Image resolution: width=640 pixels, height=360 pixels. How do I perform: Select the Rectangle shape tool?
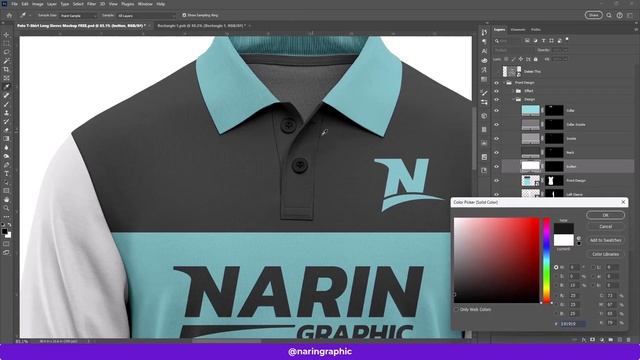pyautogui.click(x=6, y=191)
